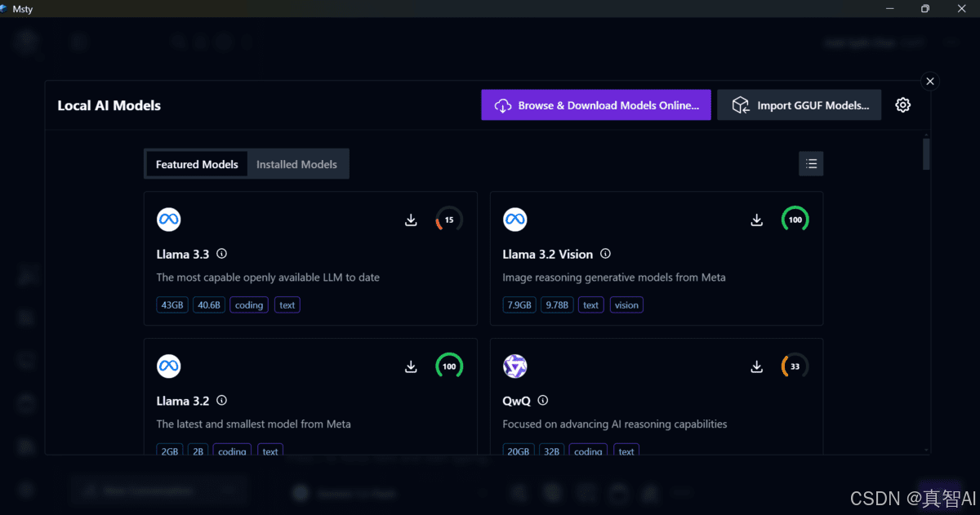
Task: Download the Llama 3.2 Vision model
Action: [x=757, y=220]
